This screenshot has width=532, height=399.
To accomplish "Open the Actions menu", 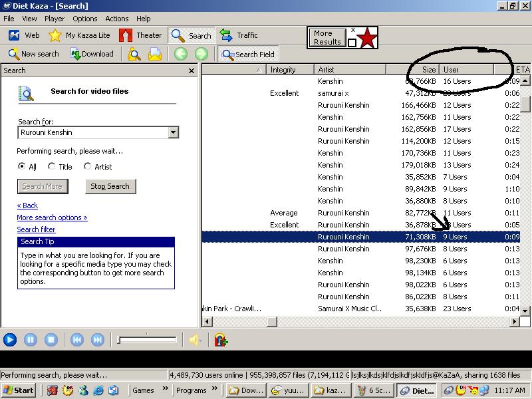I will [116, 19].
